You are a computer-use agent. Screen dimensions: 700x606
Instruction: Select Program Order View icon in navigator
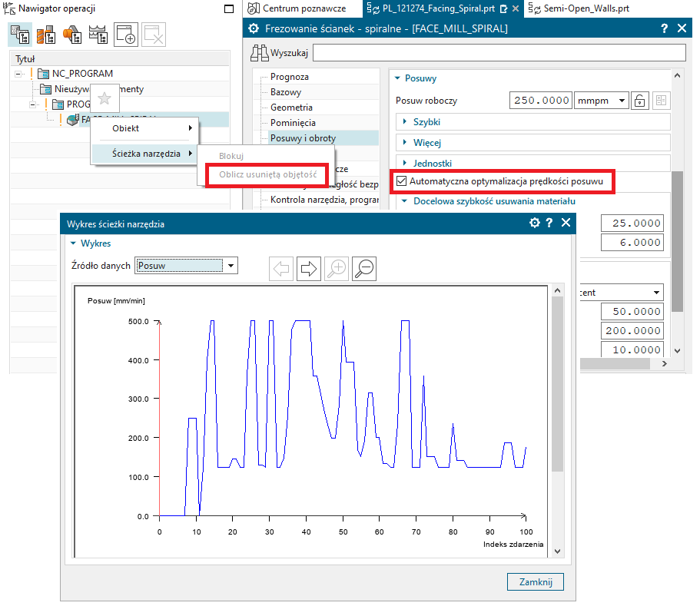[x=20, y=35]
